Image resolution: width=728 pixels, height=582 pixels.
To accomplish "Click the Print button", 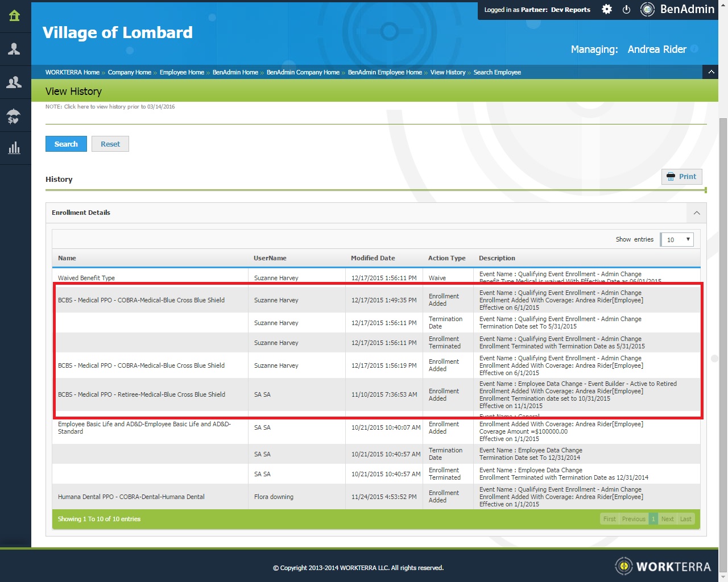I will (681, 177).
